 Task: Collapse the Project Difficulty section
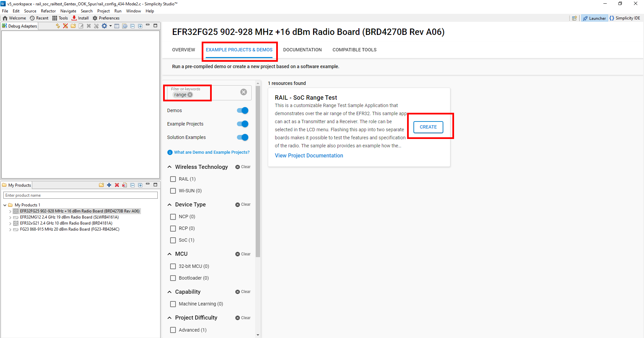[x=169, y=318]
